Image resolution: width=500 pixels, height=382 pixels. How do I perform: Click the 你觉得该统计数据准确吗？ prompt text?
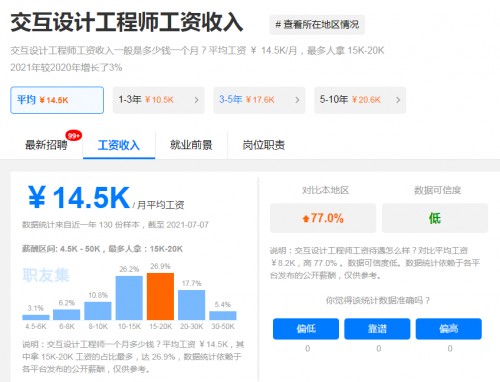pyautogui.click(x=378, y=301)
